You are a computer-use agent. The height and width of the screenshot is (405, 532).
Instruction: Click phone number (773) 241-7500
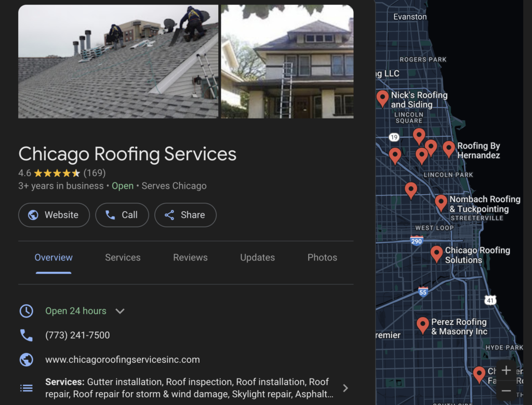(x=77, y=335)
